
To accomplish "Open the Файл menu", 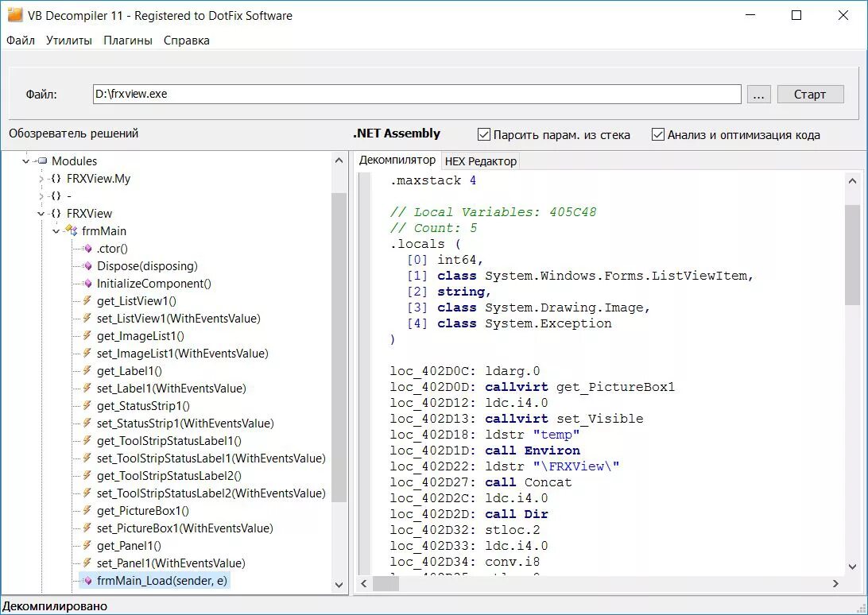I will click(x=21, y=41).
